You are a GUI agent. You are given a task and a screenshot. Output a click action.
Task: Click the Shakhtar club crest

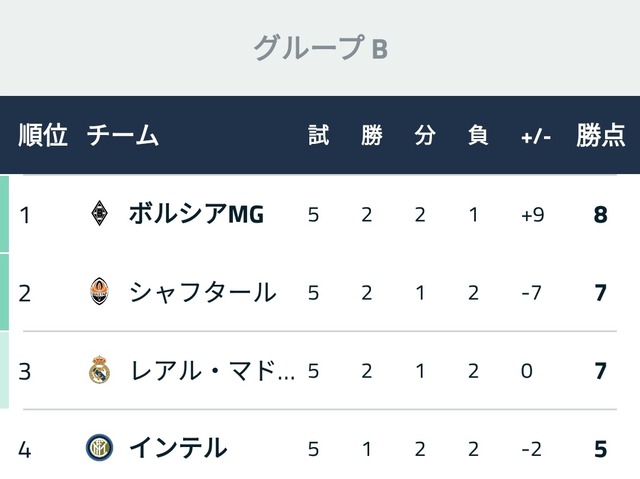pos(98,292)
